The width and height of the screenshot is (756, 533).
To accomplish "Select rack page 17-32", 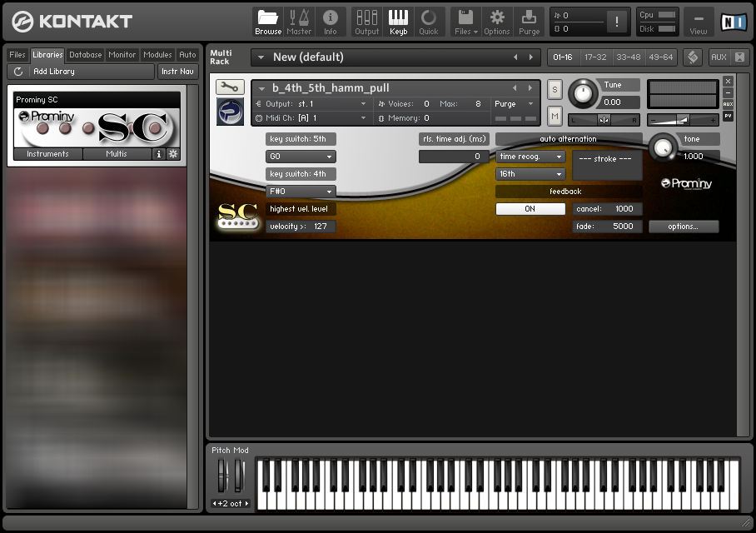I will 595,57.
